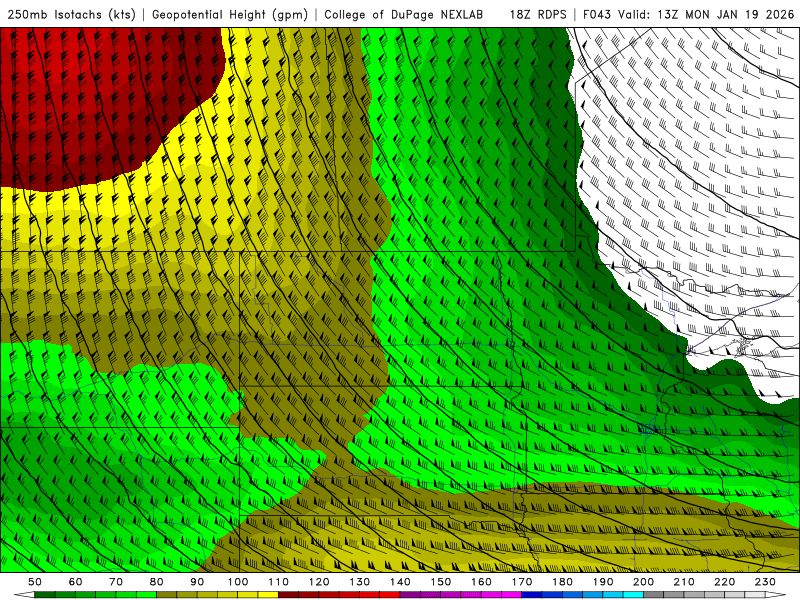The image size is (800, 600).
Task: Click the 'College of DuPage NEXLAB' text
Action: (404, 15)
